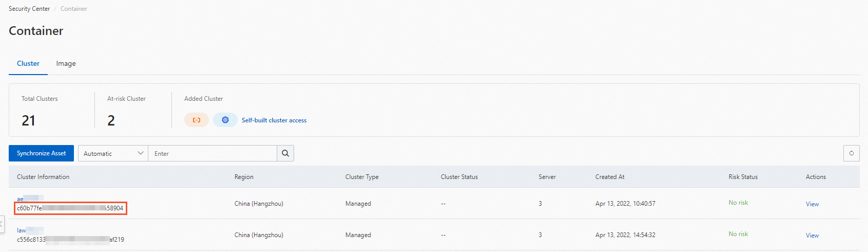Open the cluster name starting with ae

[x=30, y=199]
